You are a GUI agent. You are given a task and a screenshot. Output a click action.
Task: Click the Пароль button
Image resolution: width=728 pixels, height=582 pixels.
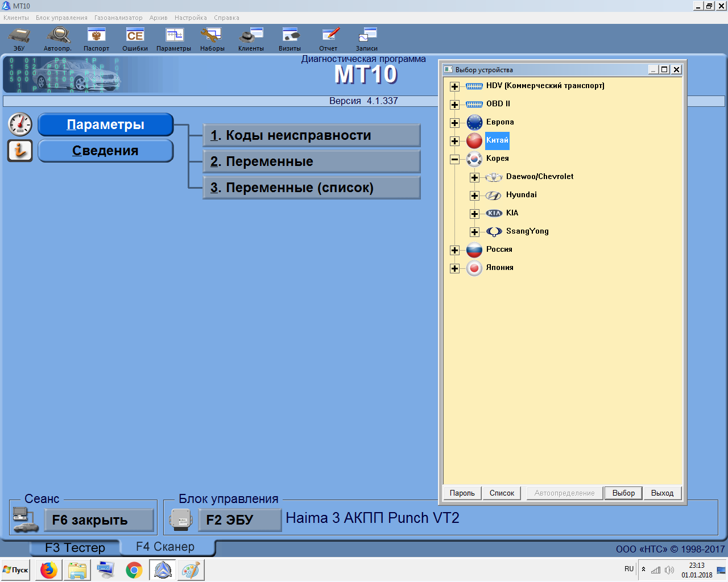462,493
